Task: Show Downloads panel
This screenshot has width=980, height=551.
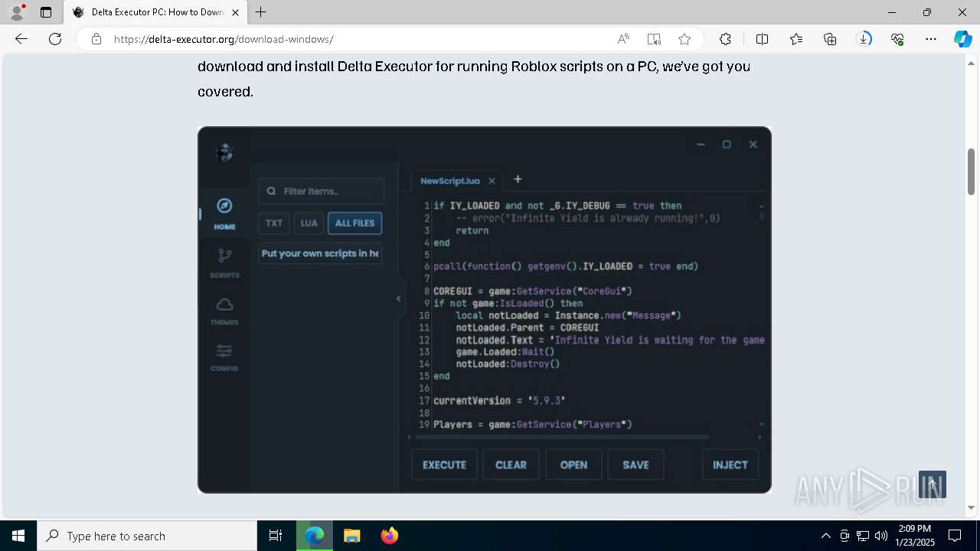Action: 864,39
